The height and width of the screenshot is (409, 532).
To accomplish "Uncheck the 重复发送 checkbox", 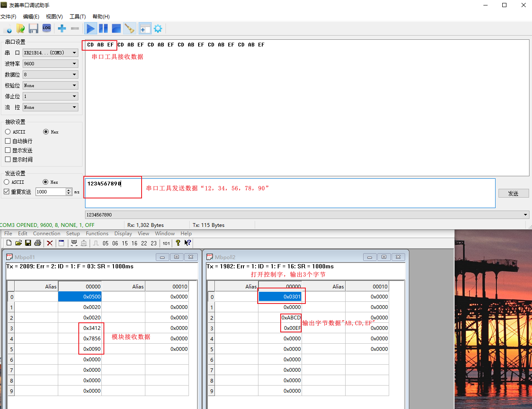I will tap(7, 192).
